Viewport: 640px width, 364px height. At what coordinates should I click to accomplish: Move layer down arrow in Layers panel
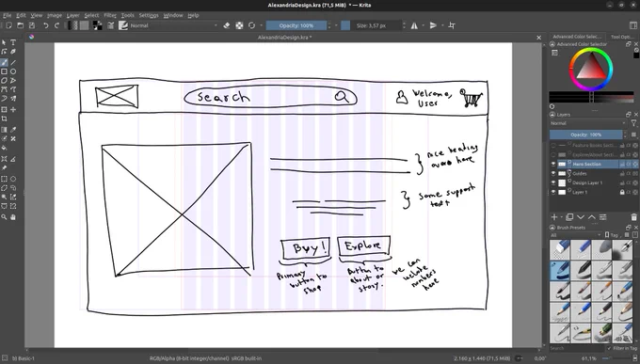coord(581,217)
